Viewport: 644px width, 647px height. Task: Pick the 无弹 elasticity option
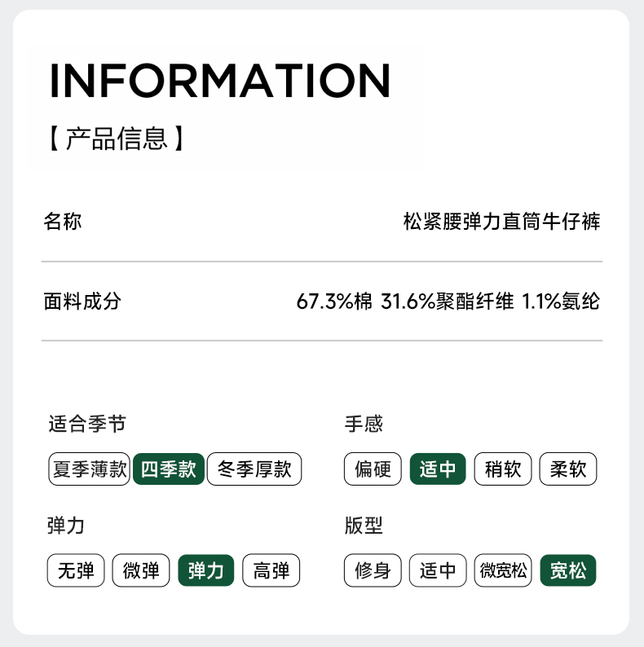point(76,570)
